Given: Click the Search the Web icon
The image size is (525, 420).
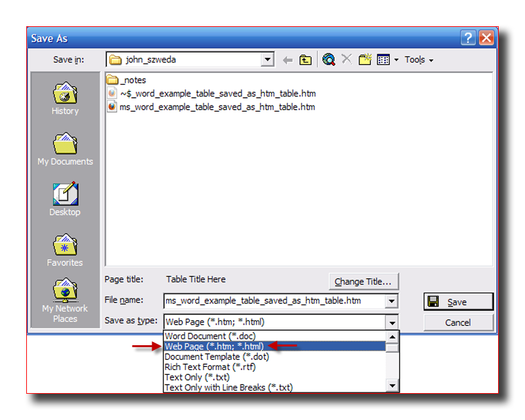Looking at the screenshot, I should (x=329, y=60).
